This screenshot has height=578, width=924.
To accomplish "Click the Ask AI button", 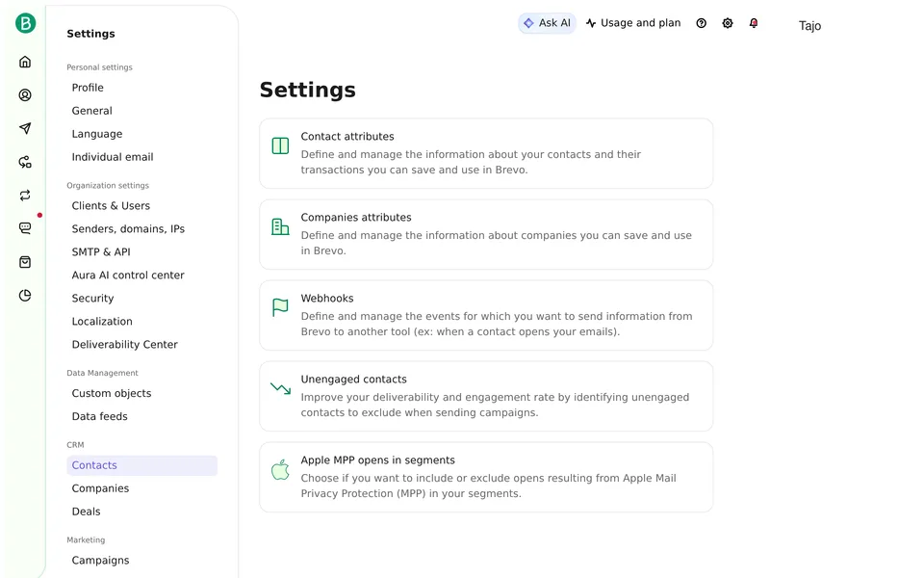I will [547, 23].
